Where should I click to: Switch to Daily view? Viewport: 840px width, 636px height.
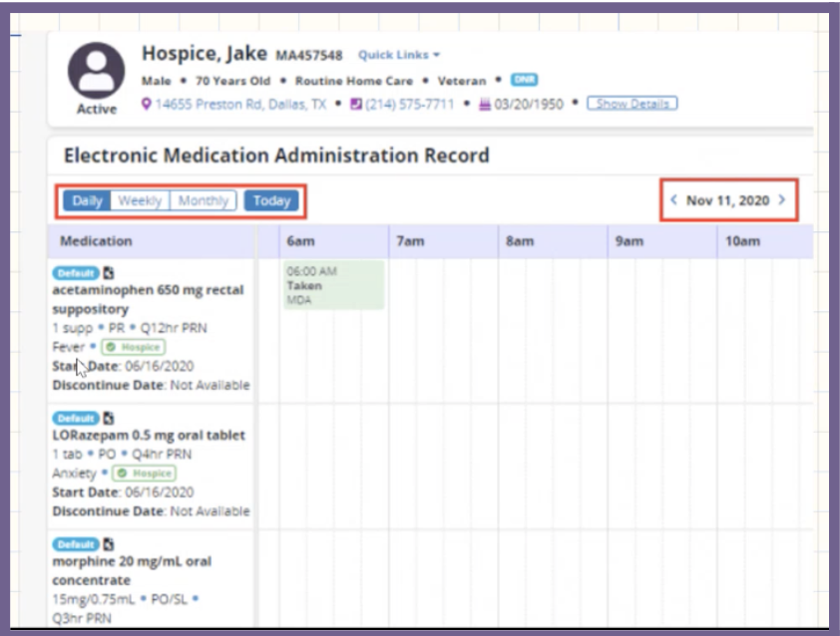(x=88, y=200)
